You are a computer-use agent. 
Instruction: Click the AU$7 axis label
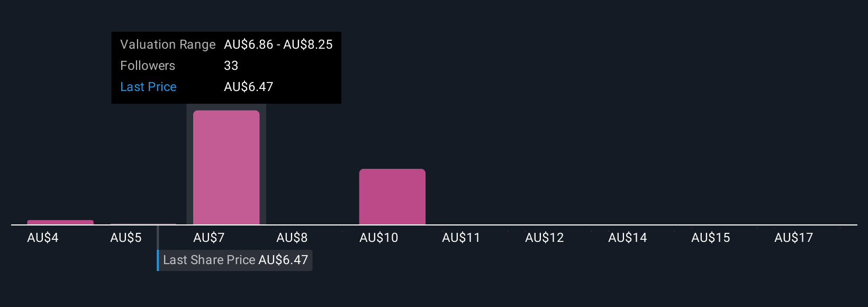[x=209, y=238]
